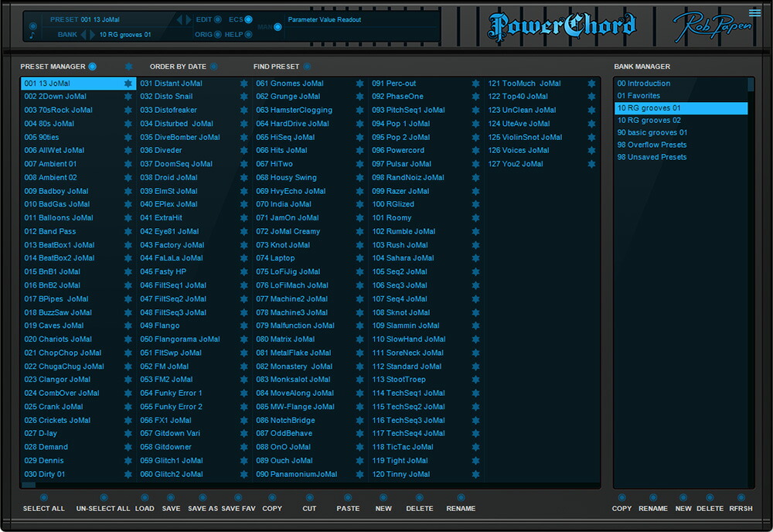Viewport: 773px width, 532px height.
Task: Click star beside 127 You2 JoMal
Action: [x=591, y=164]
